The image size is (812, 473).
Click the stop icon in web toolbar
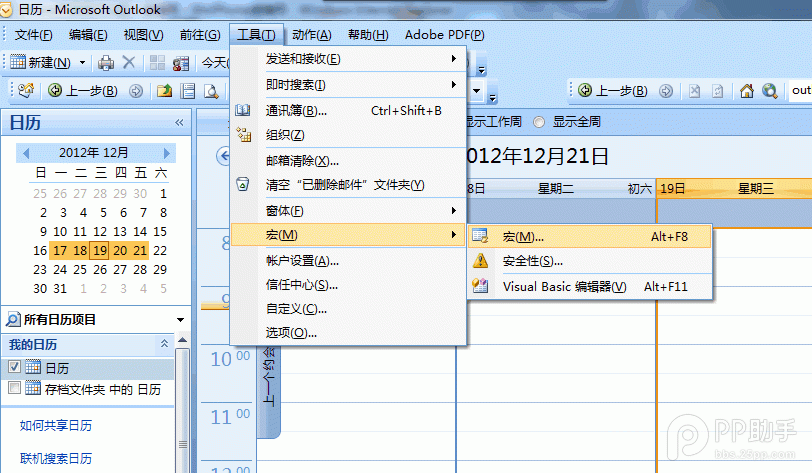click(x=694, y=91)
